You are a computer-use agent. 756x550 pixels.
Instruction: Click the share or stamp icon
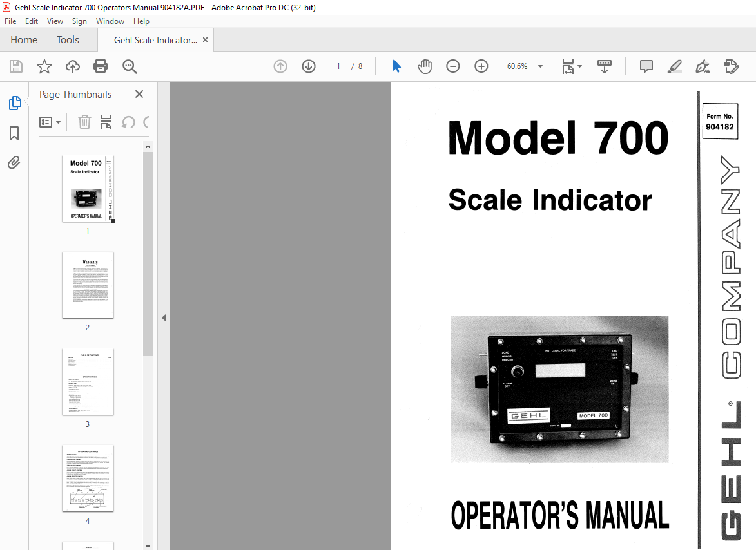pos(731,66)
